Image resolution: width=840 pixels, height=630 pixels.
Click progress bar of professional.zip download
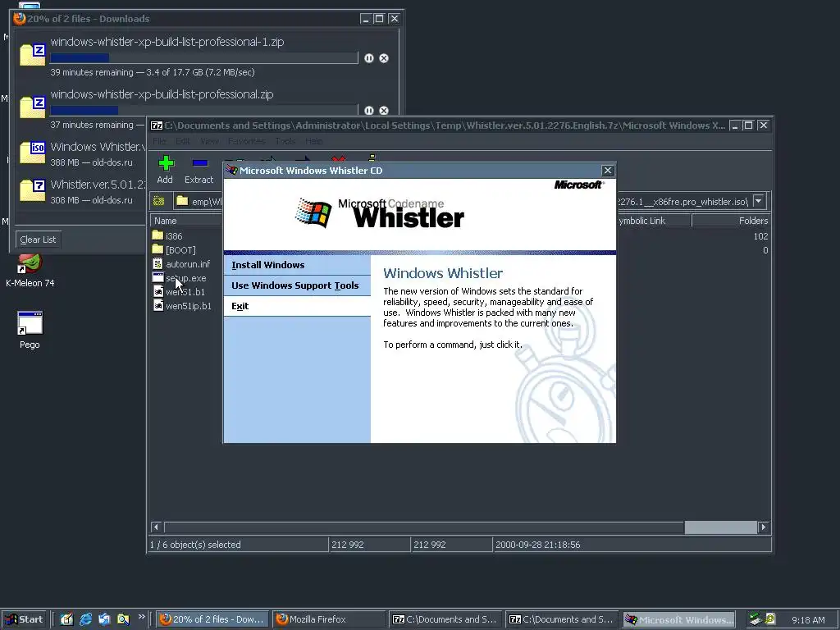coord(204,110)
